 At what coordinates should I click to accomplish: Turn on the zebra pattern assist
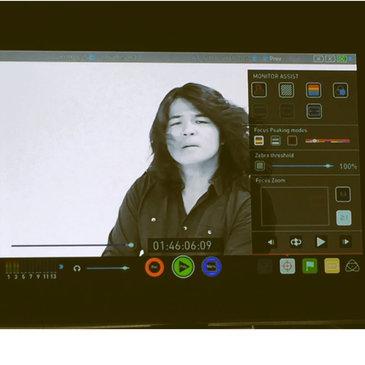click(x=286, y=90)
